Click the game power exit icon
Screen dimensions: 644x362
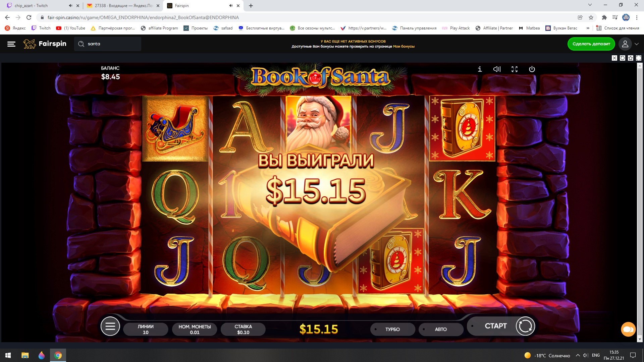click(532, 69)
